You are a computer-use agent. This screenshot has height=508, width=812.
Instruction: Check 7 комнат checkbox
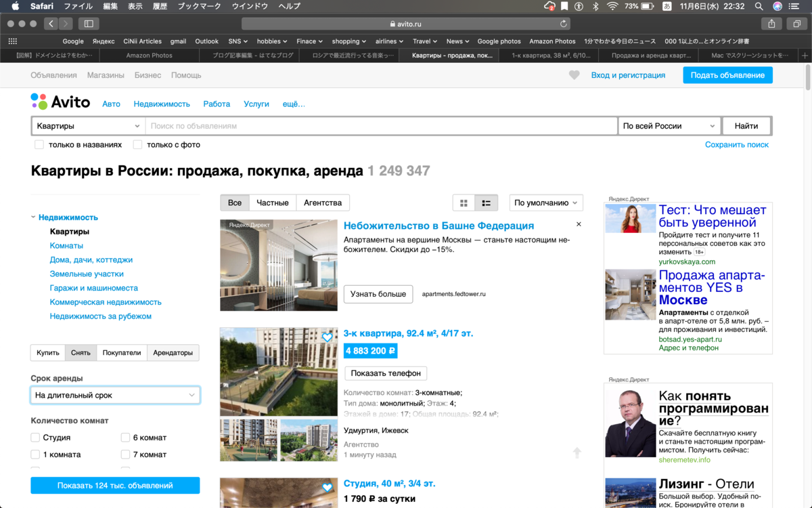[x=125, y=454]
